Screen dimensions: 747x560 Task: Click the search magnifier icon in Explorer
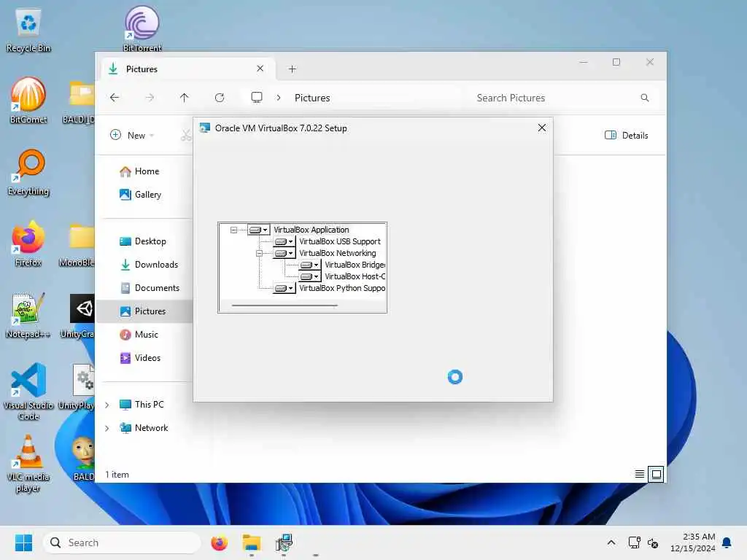tap(645, 98)
